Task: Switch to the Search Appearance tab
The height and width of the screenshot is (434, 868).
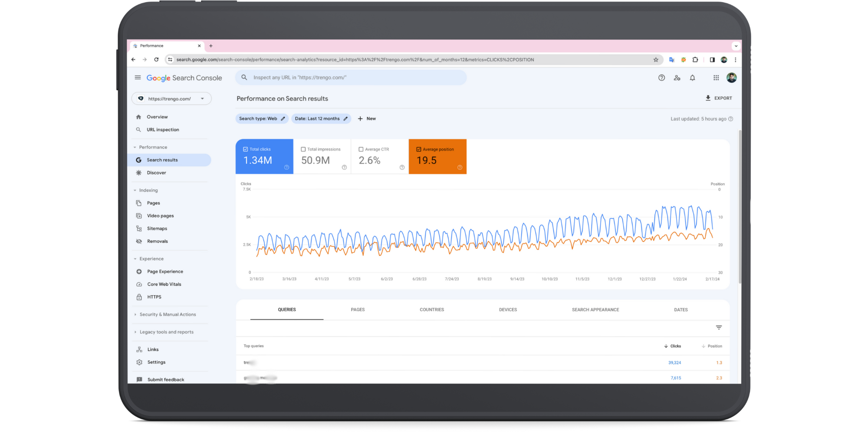Action: (595, 310)
